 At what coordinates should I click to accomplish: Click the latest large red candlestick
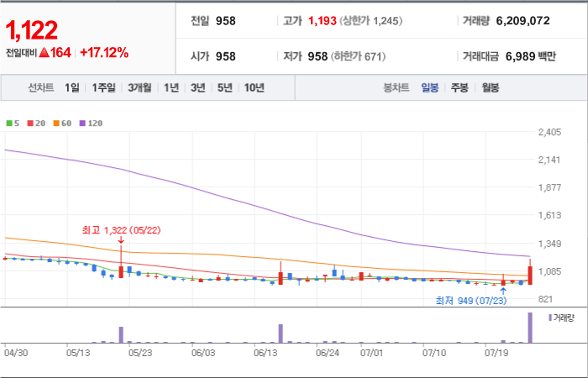click(x=530, y=276)
